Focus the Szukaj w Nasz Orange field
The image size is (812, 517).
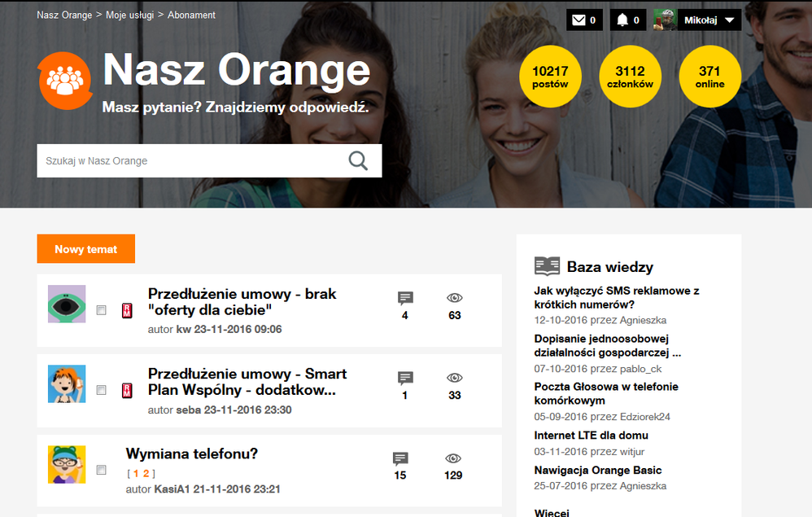coord(209,160)
